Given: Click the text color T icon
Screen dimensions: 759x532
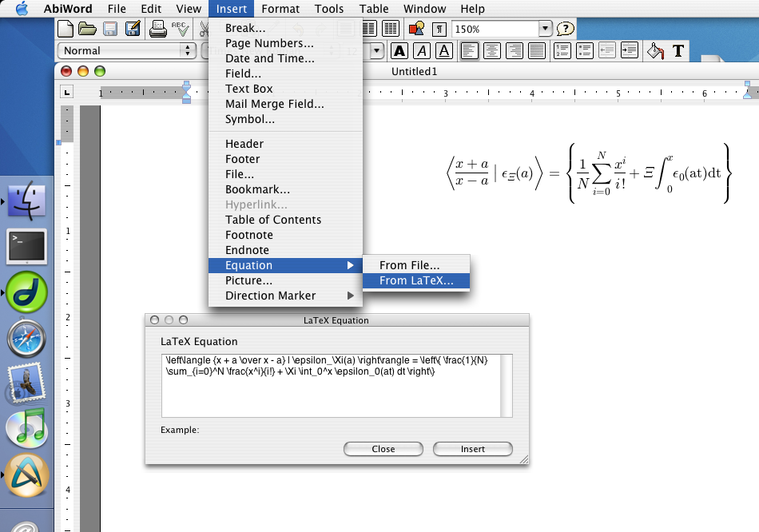Looking at the screenshot, I should (678, 50).
